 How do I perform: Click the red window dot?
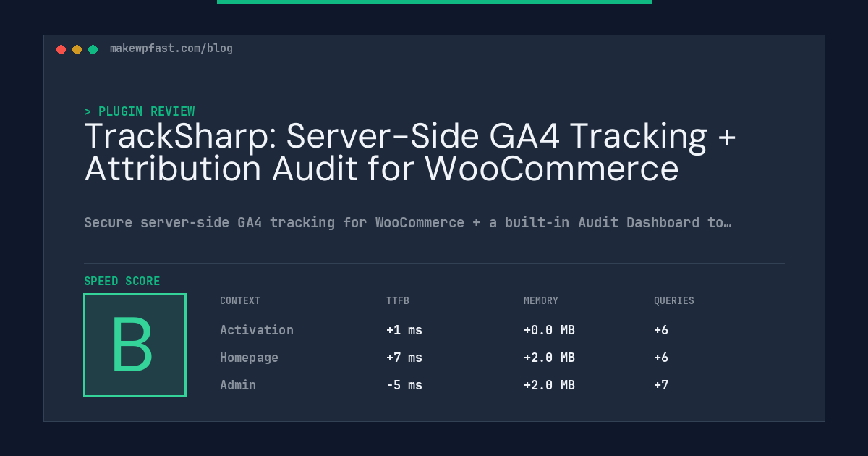tap(61, 49)
